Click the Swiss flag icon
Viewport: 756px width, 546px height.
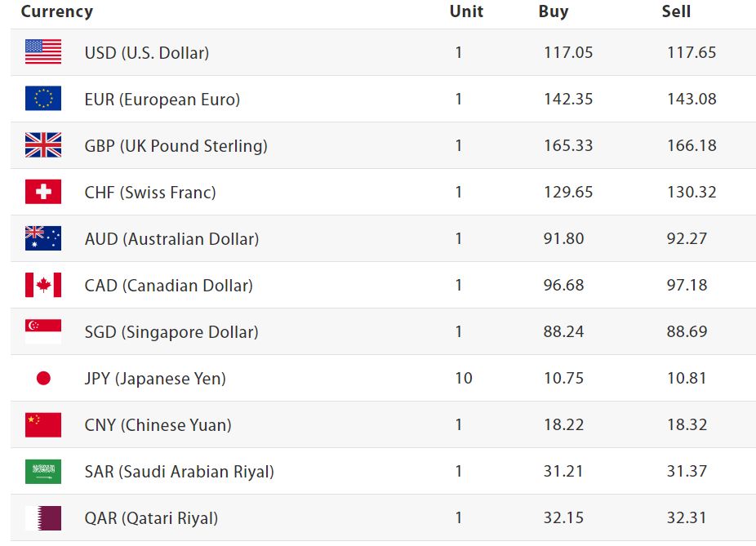click(x=43, y=192)
